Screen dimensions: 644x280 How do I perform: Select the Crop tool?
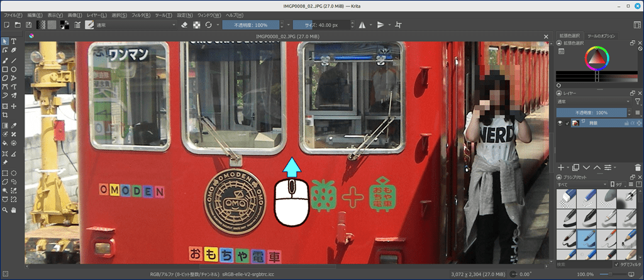click(x=5, y=116)
